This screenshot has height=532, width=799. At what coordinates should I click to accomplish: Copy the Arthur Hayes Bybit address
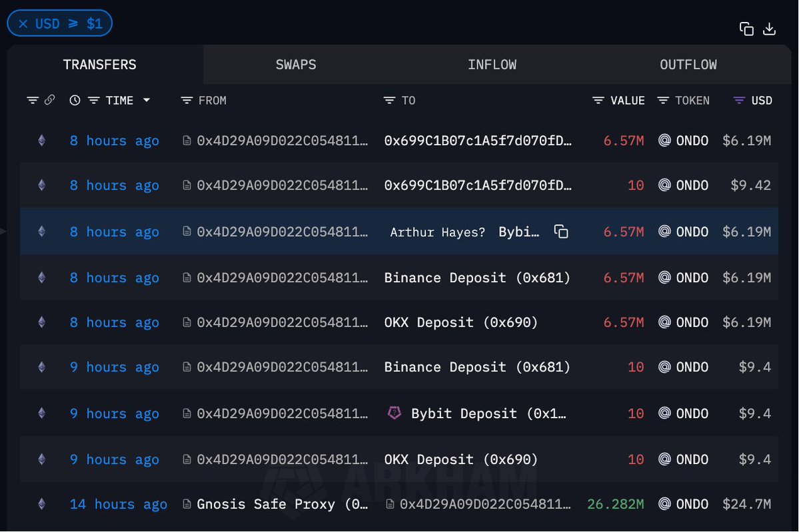pyautogui.click(x=561, y=232)
